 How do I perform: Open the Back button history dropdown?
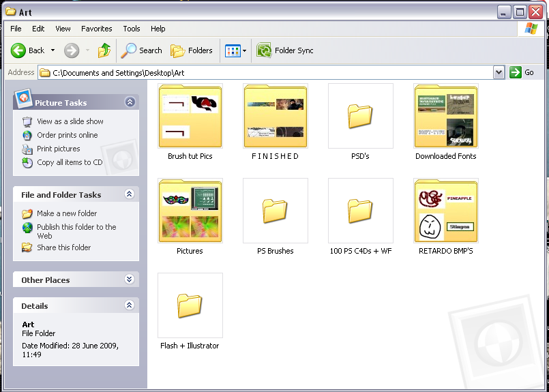tap(53, 50)
